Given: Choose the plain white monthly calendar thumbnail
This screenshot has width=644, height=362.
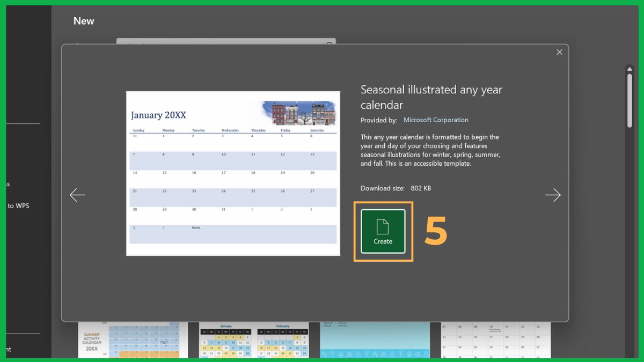Looking at the screenshot, I should coord(495,341).
